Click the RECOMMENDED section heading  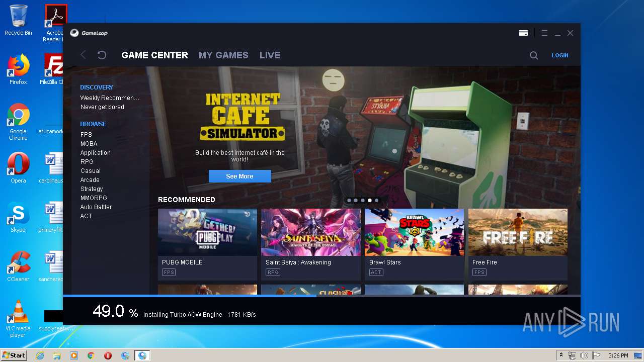tap(187, 200)
